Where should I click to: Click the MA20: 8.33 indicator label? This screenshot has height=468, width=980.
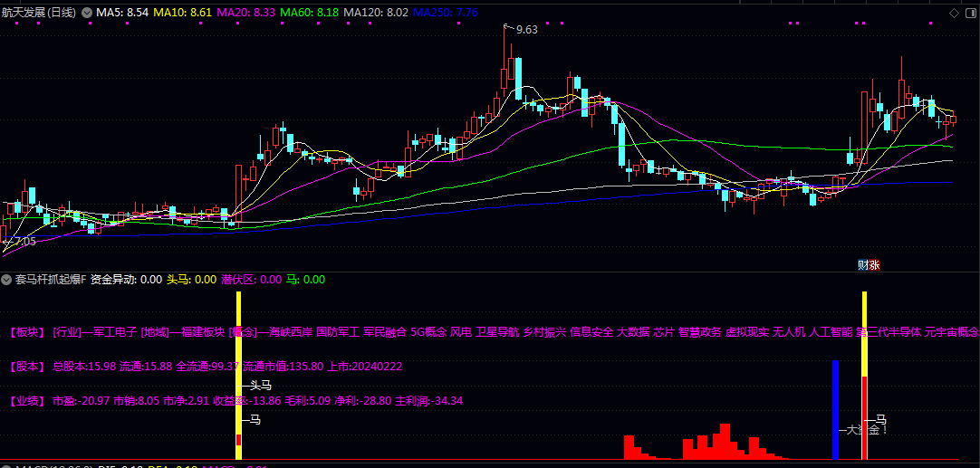pyautogui.click(x=245, y=13)
